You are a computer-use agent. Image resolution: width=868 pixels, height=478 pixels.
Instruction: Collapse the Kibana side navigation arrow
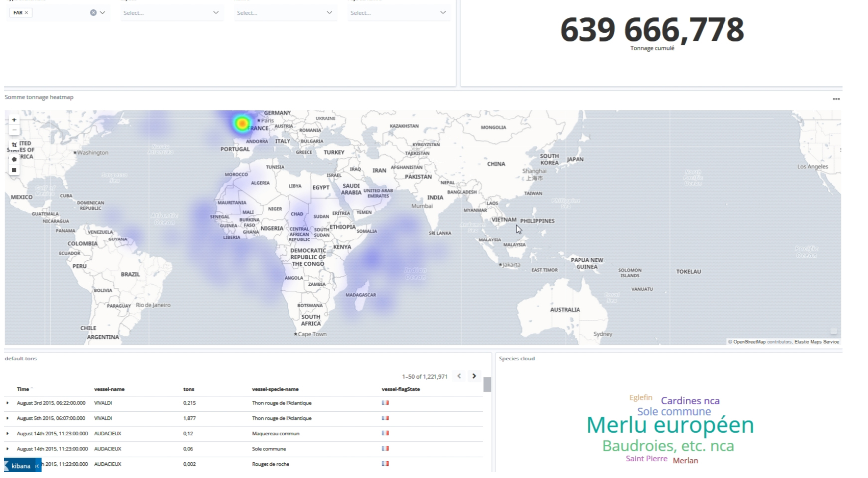click(x=37, y=466)
